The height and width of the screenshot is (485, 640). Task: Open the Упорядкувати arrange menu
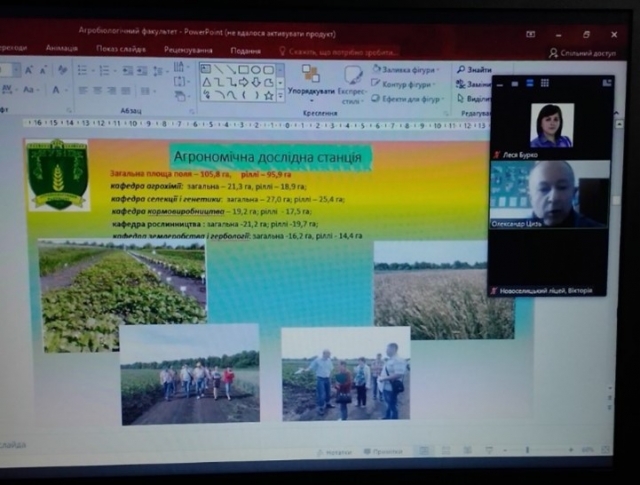point(311,83)
